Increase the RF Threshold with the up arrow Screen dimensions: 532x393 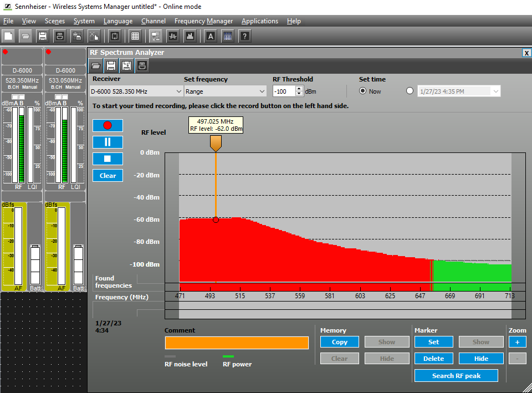299,89
